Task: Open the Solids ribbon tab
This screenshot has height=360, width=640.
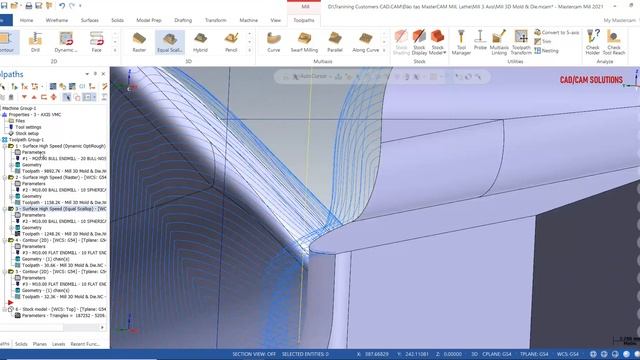Action: (118, 20)
